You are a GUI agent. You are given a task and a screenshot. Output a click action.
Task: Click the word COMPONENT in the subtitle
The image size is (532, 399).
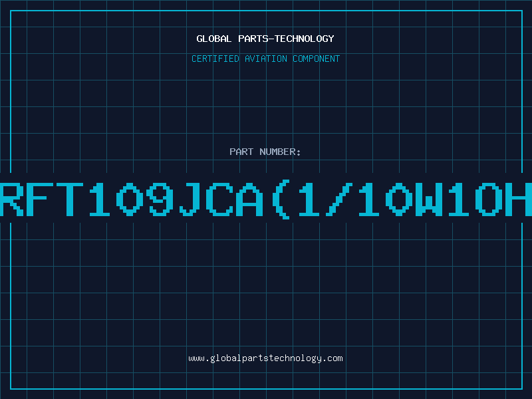click(x=317, y=59)
